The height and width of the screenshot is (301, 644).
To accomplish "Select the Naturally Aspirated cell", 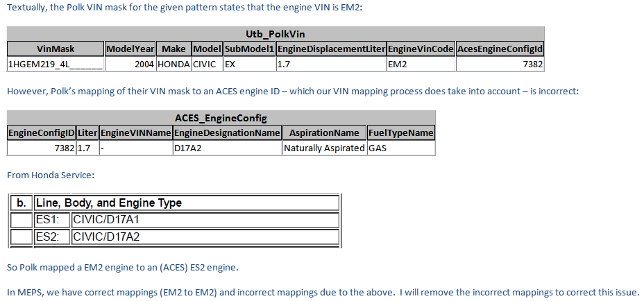I will click(x=324, y=148).
